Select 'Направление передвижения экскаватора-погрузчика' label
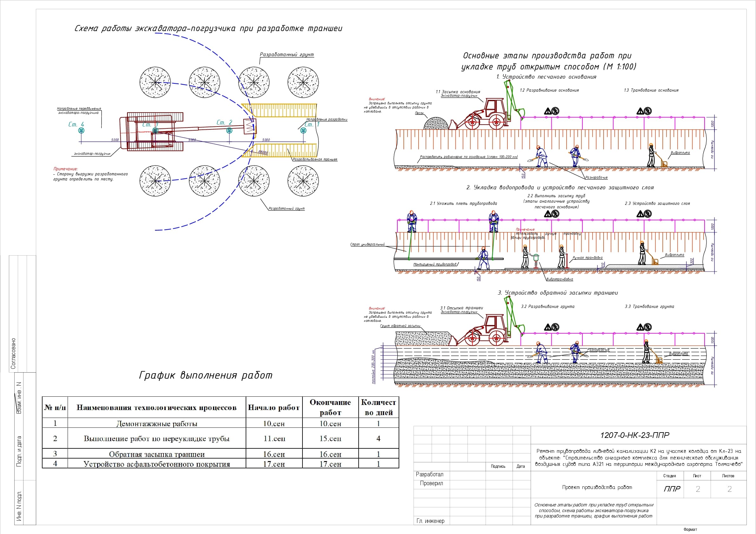This screenshot has height=534, width=756. point(79,111)
